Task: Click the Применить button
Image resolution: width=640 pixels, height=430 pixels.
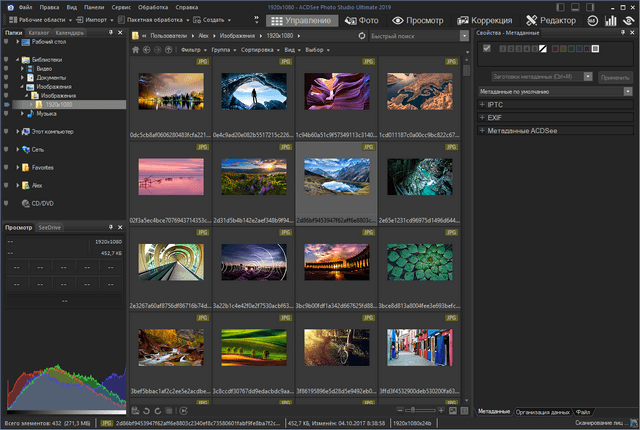Action: [x=614, y=76]
